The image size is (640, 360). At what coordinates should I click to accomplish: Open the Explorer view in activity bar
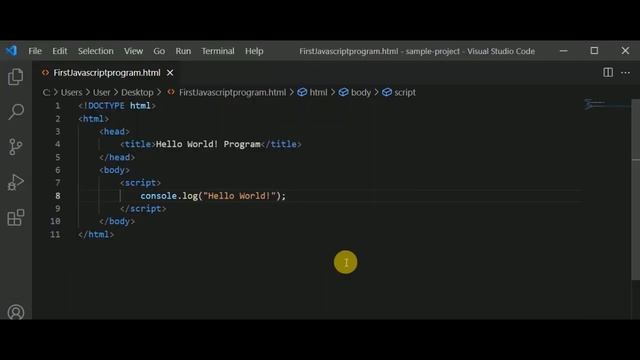point(16,77)
